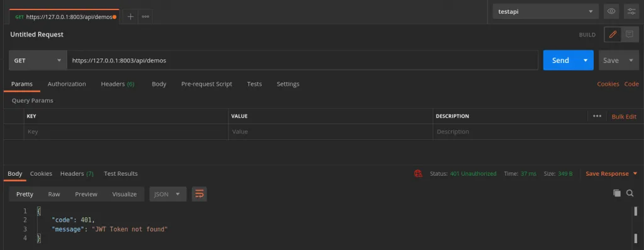This screenshot has height=250, width=644.
Task: Click the Query Params heading
Action: [33, 100]
